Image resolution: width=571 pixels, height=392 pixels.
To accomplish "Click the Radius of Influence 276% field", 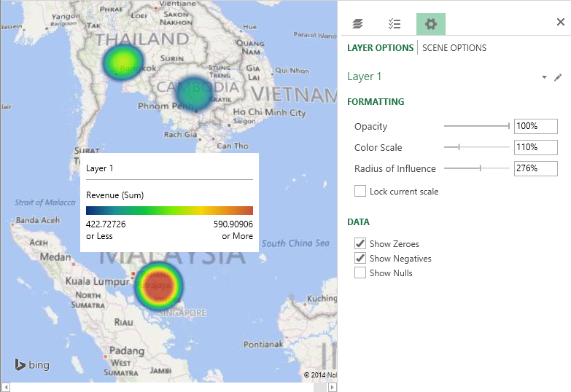I will 535,168.
